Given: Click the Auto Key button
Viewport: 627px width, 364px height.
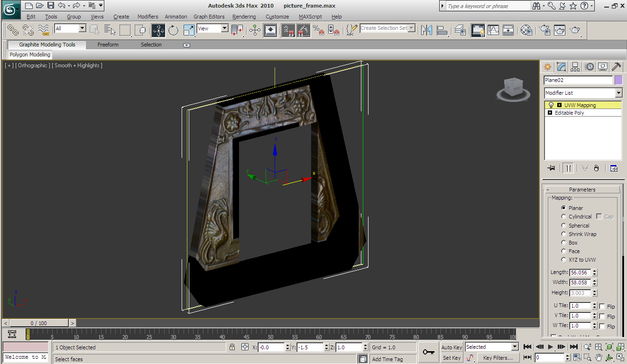Looking at the screenshot, I should pyautogui.click(x=452, y=347).
